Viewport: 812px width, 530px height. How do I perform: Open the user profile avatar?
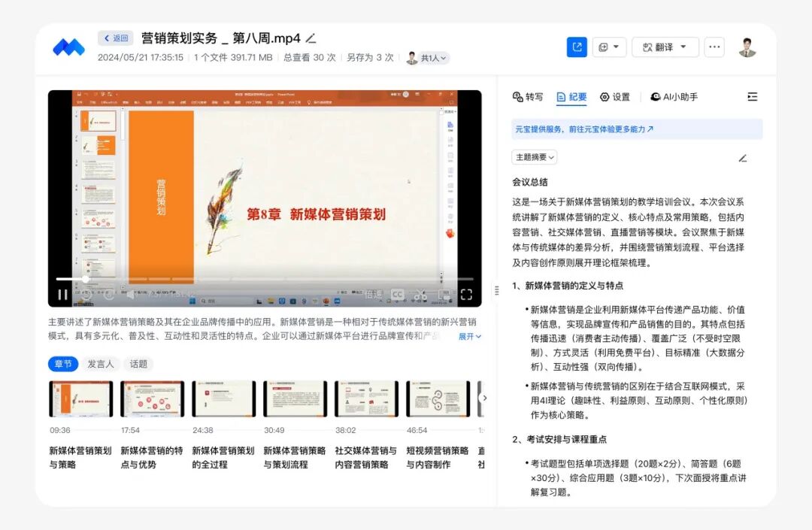(x=747, y=47)
